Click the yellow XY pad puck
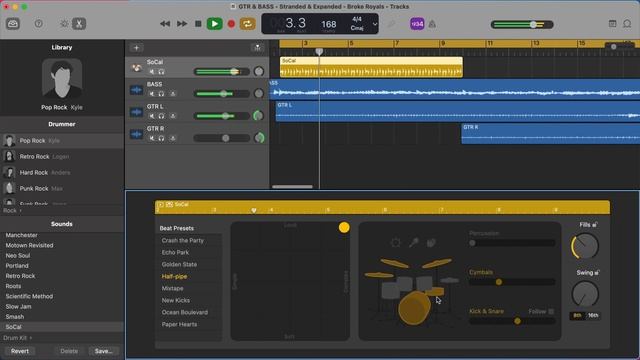The image size is (640, 360). click(x=344, y=227)
